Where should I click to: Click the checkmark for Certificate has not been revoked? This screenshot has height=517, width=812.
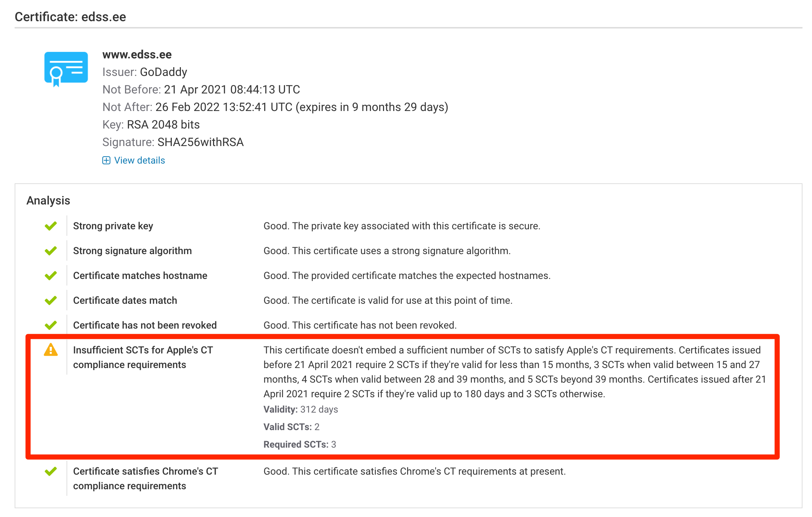[x=51, y=325]
